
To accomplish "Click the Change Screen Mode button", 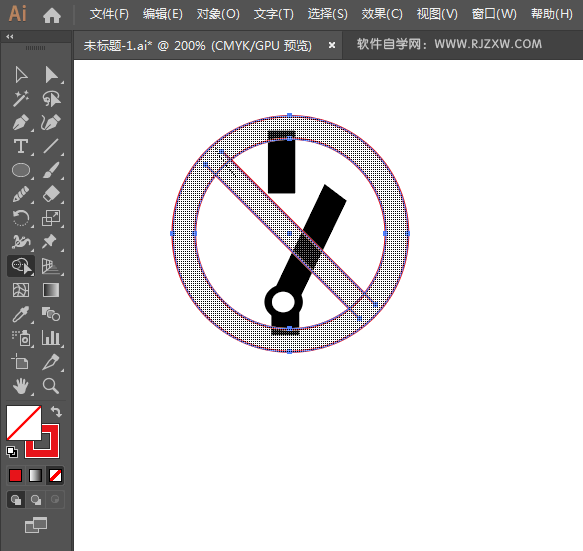I will [x=36, y=525].
